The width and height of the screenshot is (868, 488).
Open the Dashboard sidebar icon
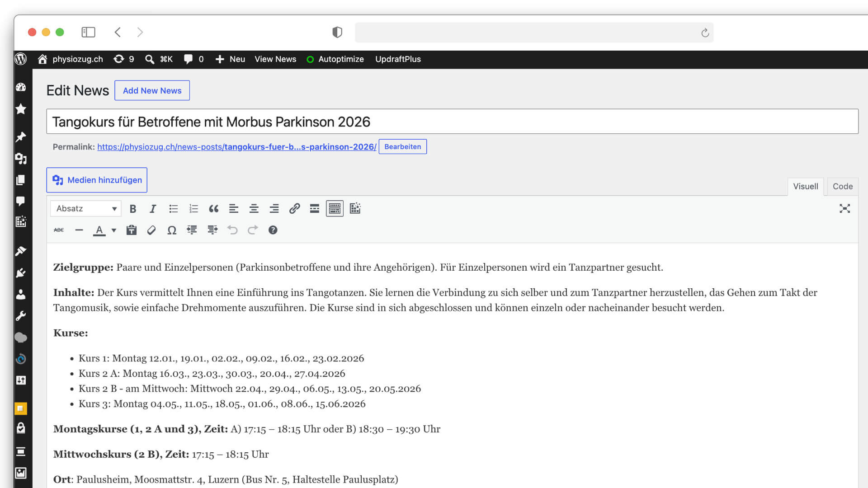(x=21, y=87)
